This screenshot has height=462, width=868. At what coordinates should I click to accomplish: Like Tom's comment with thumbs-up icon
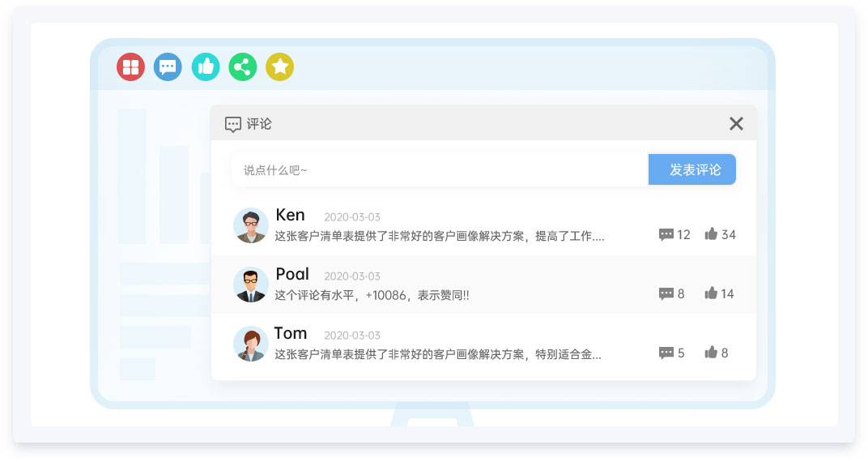(x=712, y=352)
